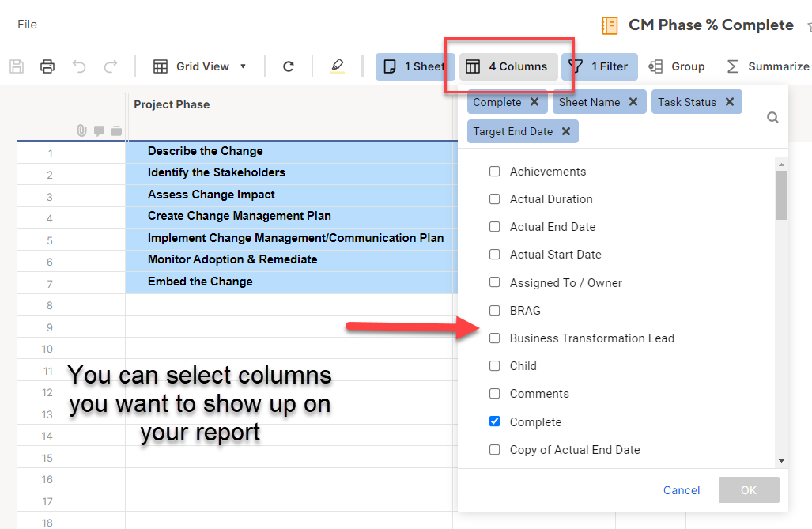This screenshot has width=812, height=529.
Task: Open the Group settings
Action: click(x=677, y=66)
